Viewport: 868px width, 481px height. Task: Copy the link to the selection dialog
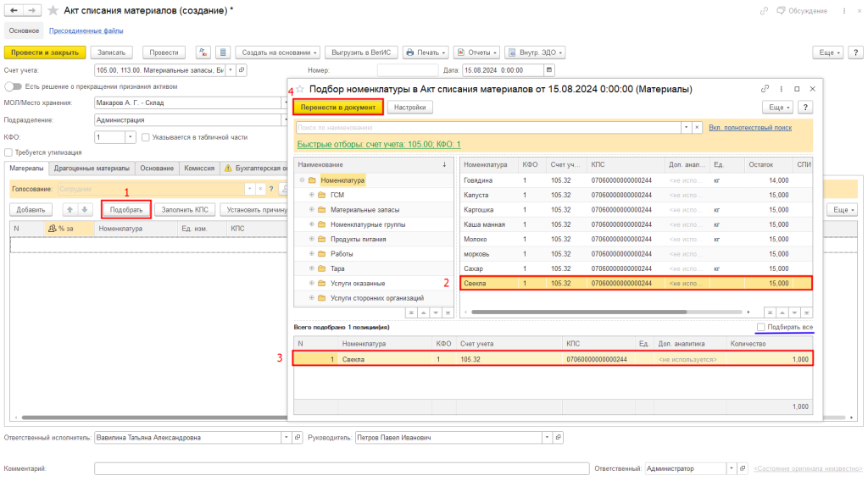765,89
